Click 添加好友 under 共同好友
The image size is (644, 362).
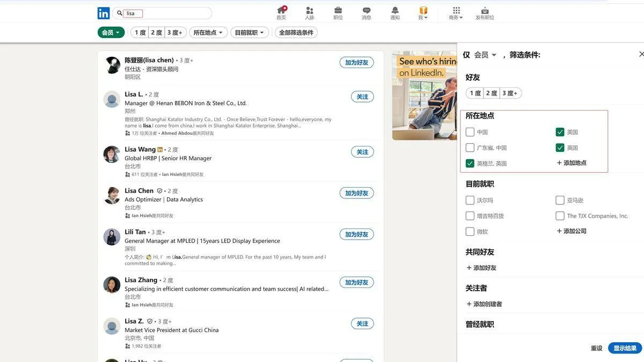[x=481, y=268]
